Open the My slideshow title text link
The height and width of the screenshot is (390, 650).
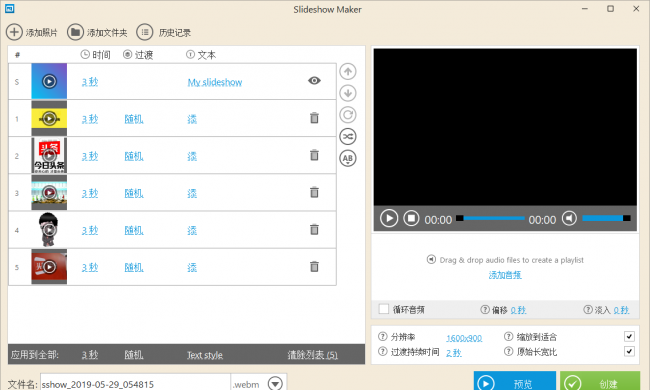pyautogui.click(x=215, y=82)
